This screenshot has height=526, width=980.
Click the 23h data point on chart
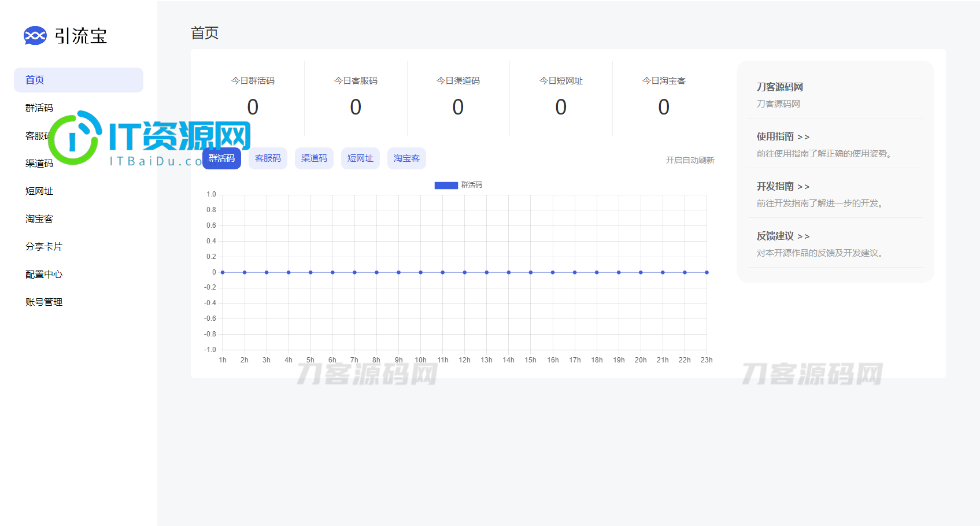707,272
